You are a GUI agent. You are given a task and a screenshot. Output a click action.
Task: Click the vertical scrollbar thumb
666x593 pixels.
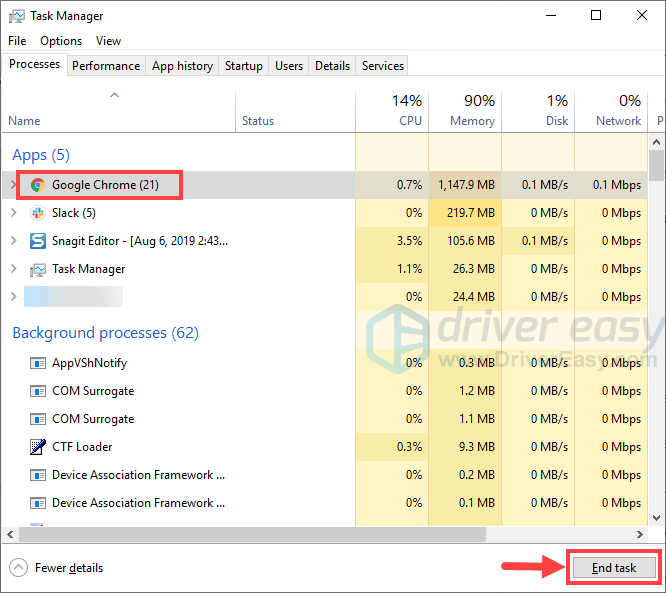pyautogui.click(x=657, y=166)
